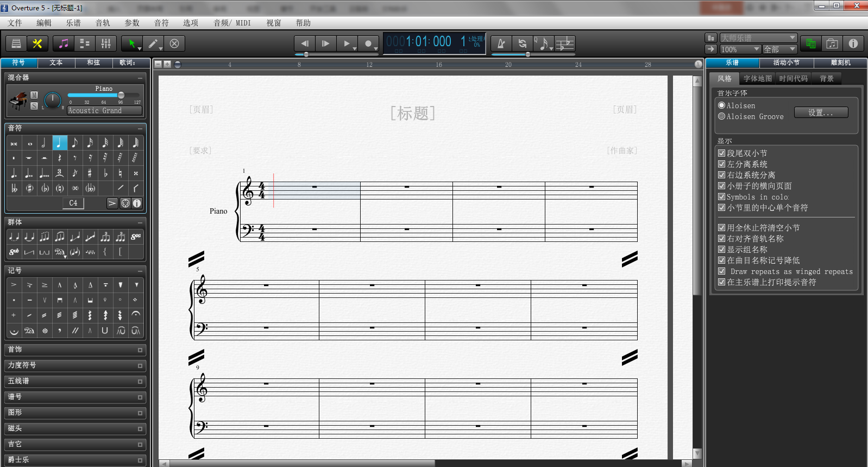The image size is (868, 467).
Task: Click the 设置... button
Action: point(820,113)
